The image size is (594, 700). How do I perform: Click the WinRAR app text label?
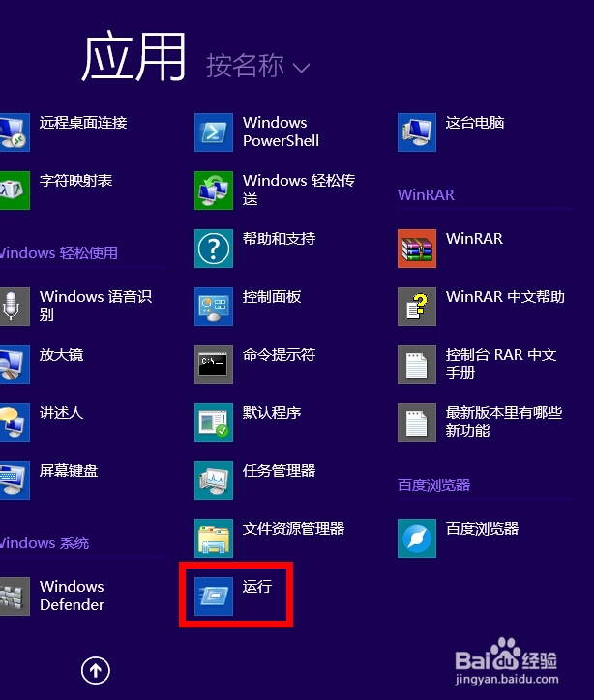click(x=474, y=239)
